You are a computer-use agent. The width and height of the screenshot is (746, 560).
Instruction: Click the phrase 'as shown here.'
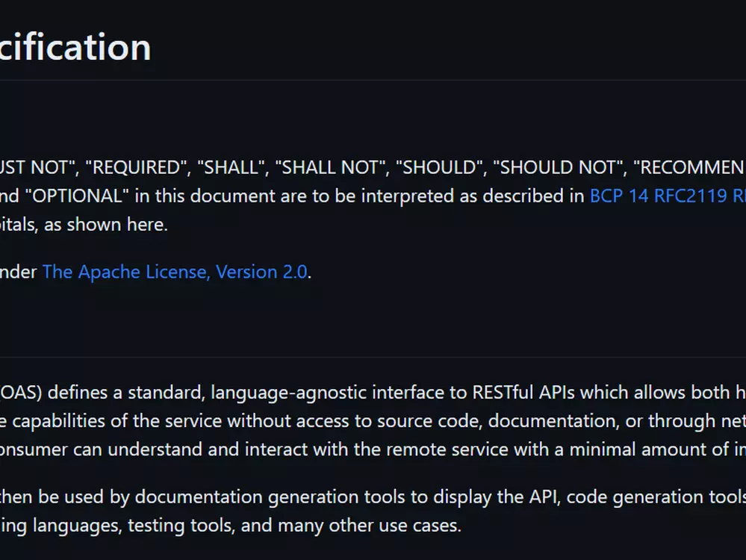click(105, 225)
